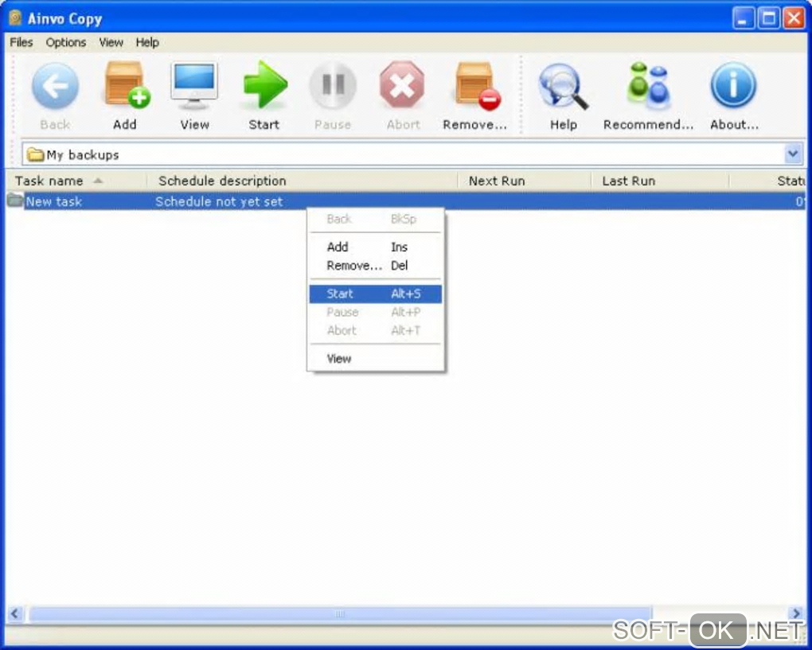Open the Files menu
The width and height of the screenshot is (812, 650).
point(21,42)
